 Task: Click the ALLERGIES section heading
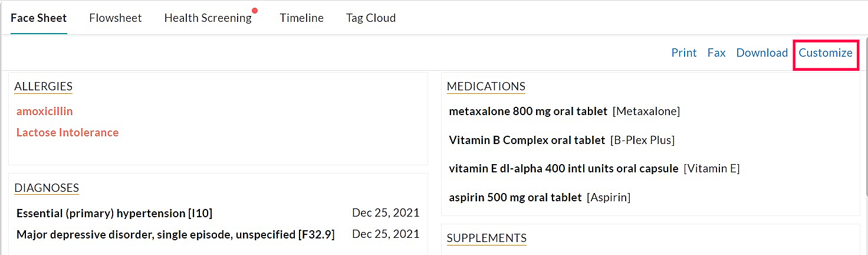tap(43, 86)
